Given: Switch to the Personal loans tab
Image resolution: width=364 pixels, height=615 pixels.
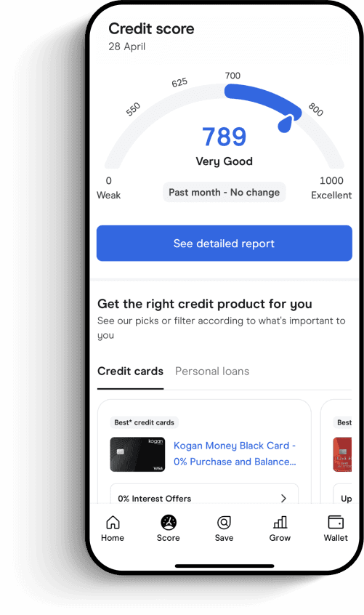Looking at the screenshot, I should [x=212, y=371].
